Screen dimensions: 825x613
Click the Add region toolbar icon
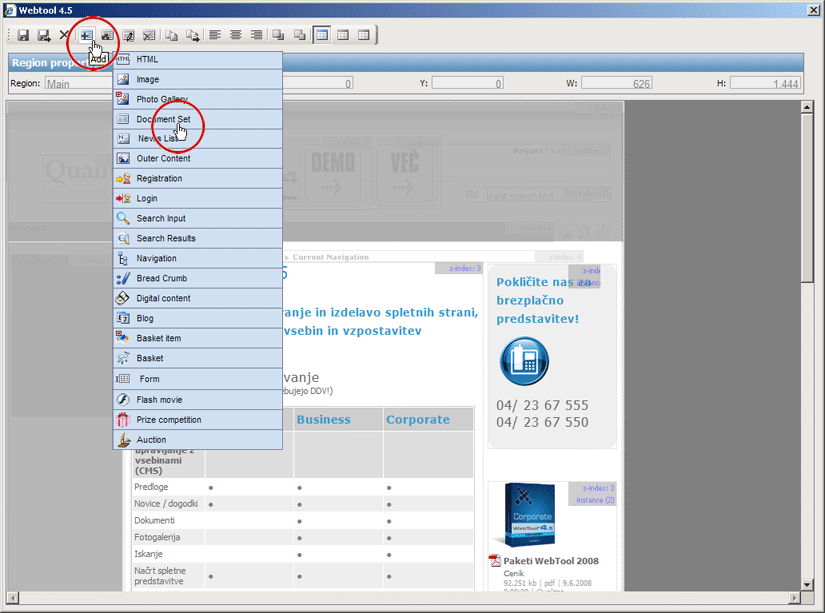(86, 35)
